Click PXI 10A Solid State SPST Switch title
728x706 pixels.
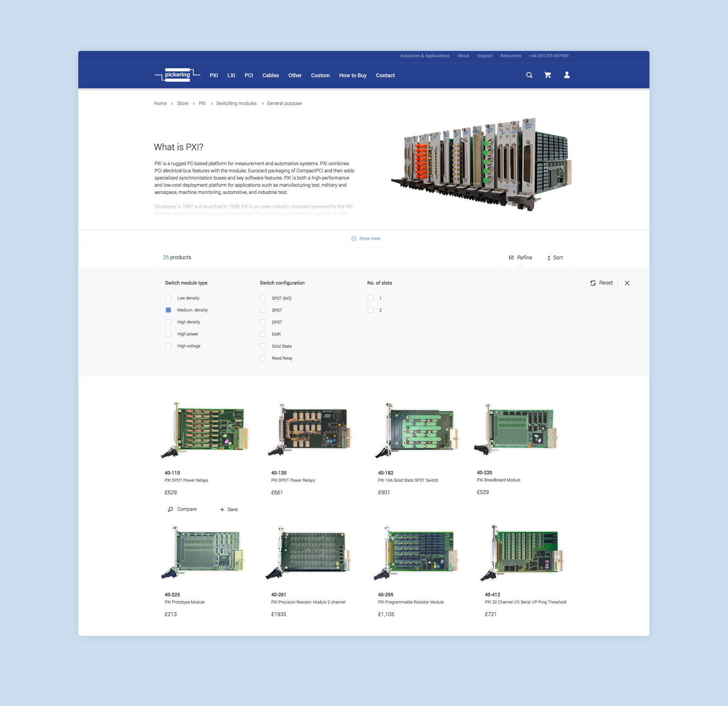click(x=408, y=480)
